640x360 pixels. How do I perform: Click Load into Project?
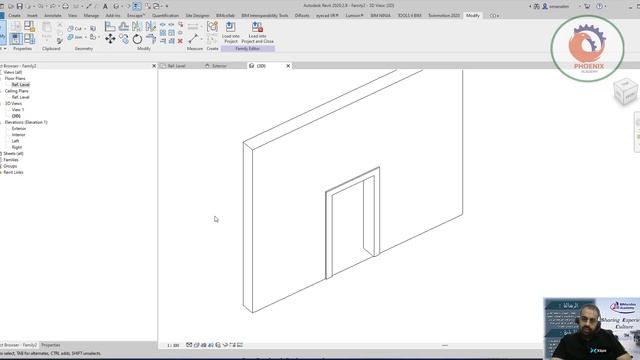click(x=231, y=33)
